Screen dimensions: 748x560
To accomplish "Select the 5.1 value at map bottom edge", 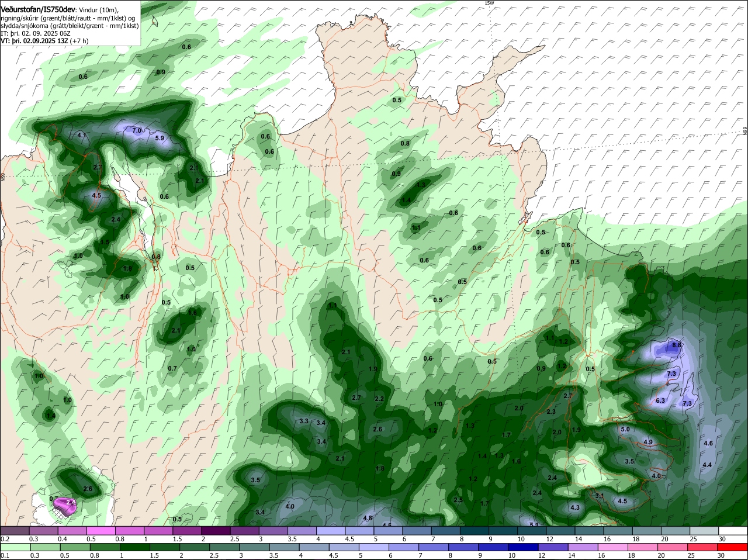I will (x=534, y=524).
